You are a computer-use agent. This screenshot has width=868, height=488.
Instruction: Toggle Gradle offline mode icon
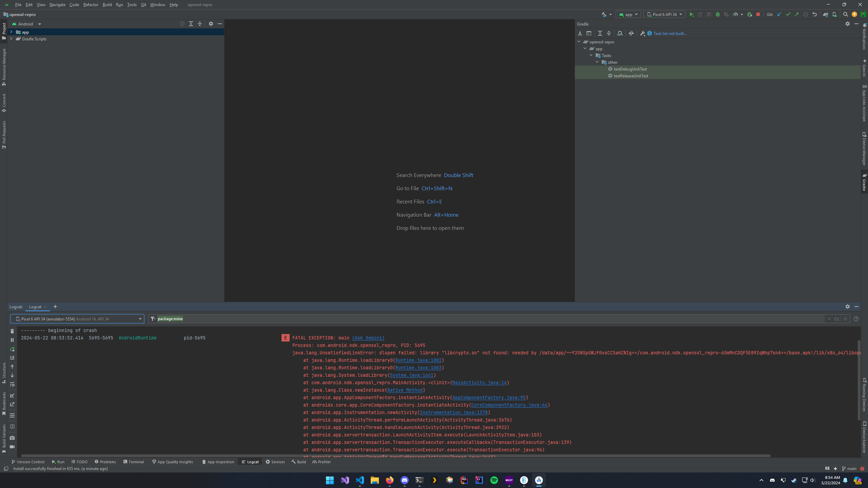[x=631, y=33]
